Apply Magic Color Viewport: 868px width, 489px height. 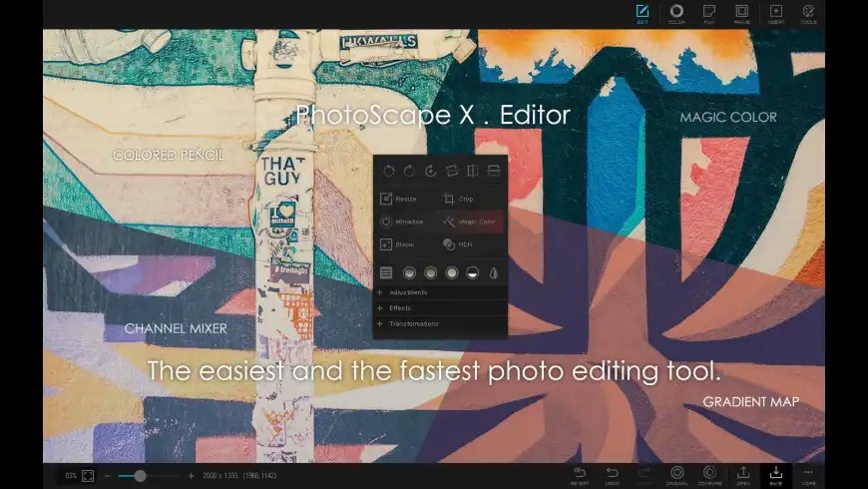[x=472, y=222]
